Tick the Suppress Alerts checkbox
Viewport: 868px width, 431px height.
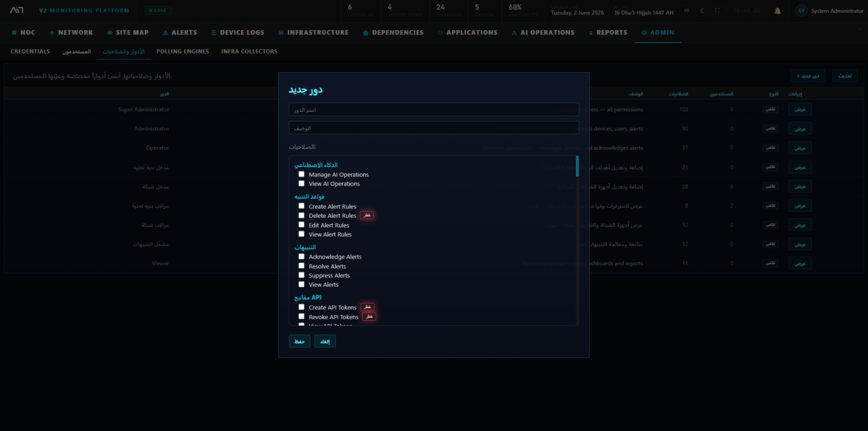click(302, 275)
